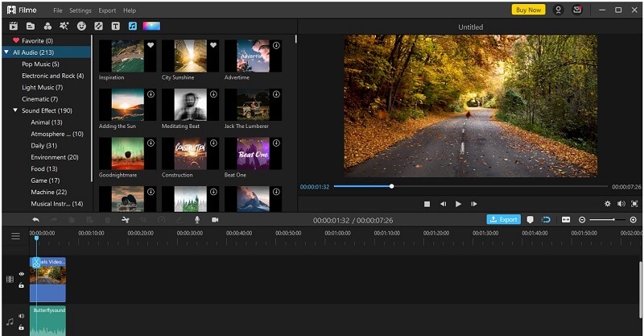Click the undo arrow in timeline toolbar
The image size is (644, 336).
tap(36, 220)
